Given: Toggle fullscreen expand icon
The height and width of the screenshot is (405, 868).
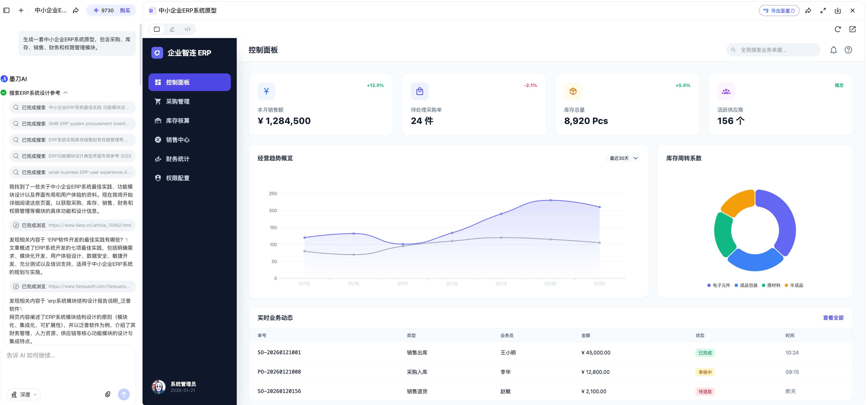Looking at the screenshot, I should [x=823, y=11].
